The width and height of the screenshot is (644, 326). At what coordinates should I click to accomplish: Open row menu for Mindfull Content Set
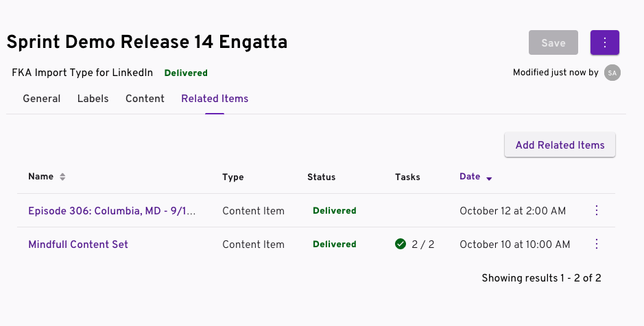pos(596,244)
